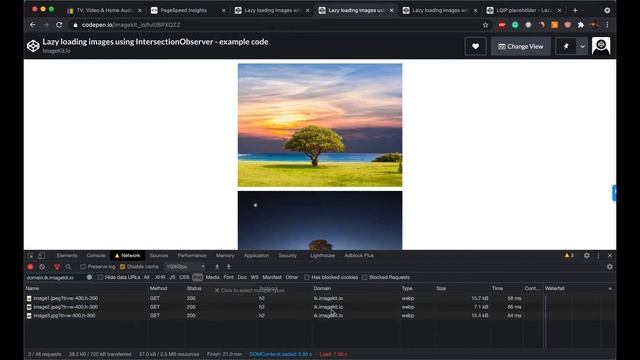Click the Change View button
Viewport: 640px width, 360px height.
tap(520, 47)
